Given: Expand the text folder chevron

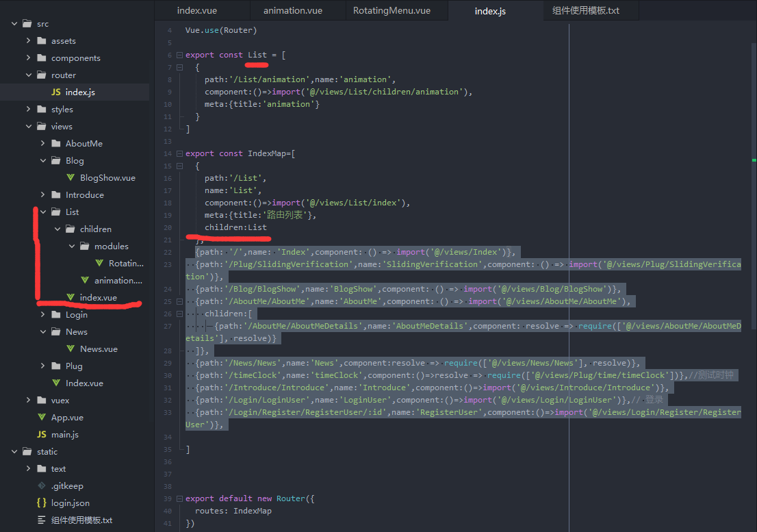Looking at the screenshot, I should coord(29,468).
